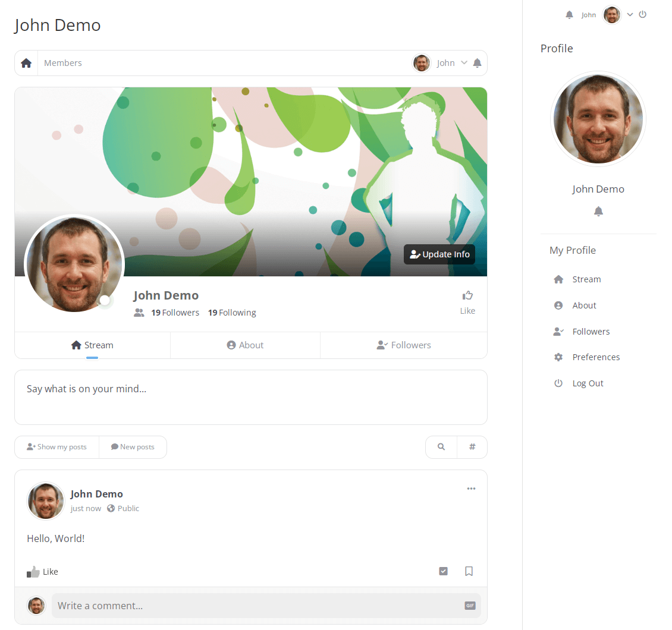Open hashtag filter button

tap(472, 447)
